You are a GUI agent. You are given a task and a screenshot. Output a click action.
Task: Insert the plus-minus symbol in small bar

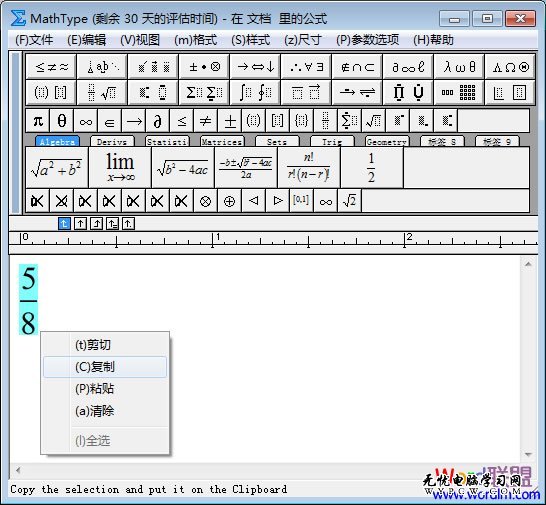tap(230, 121)
